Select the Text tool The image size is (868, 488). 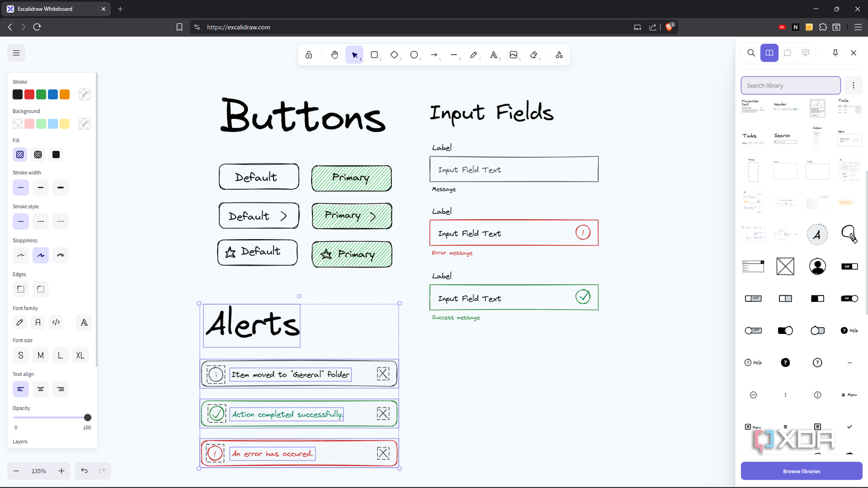(x=494, y=54)
